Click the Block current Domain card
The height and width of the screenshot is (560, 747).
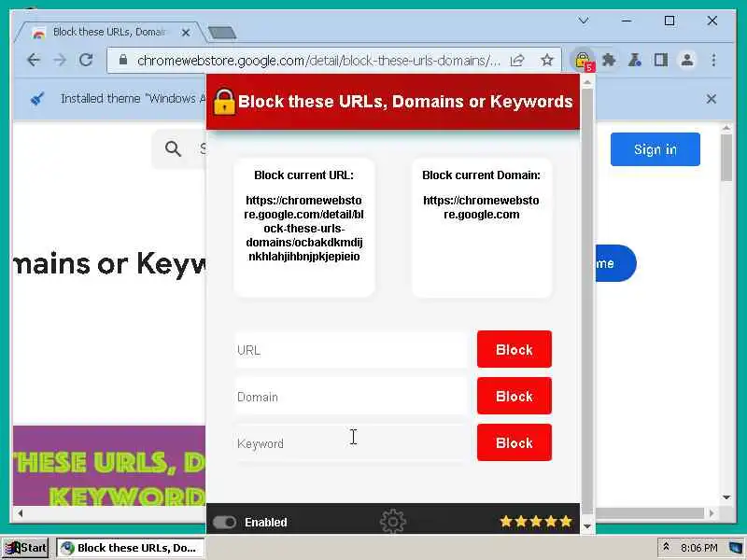tap(482, 228)
